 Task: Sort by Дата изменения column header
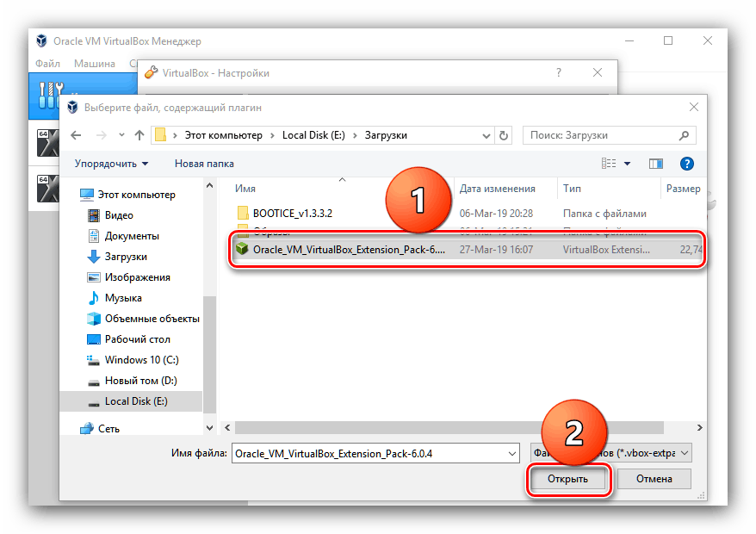[x=497, y=189]
